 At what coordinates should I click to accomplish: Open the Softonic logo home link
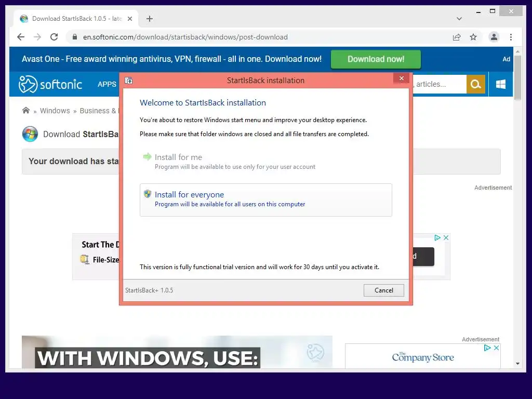[x=50, y=84]
